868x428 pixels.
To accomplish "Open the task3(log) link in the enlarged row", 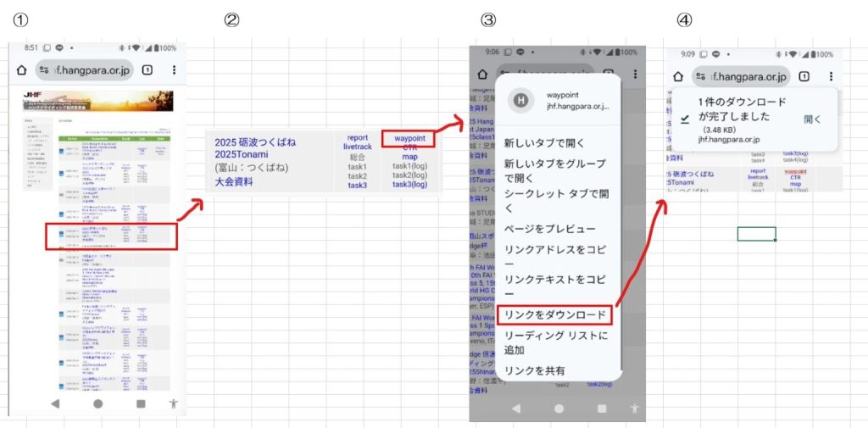I will (x=409, y=185).
